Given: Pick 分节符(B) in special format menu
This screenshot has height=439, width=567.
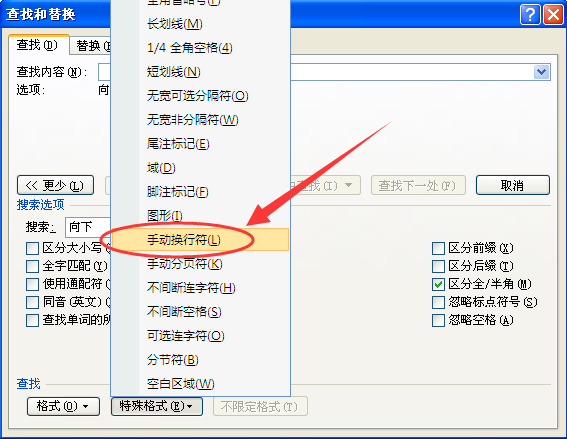Looking at the screenshot, I should tap(200, 359).
